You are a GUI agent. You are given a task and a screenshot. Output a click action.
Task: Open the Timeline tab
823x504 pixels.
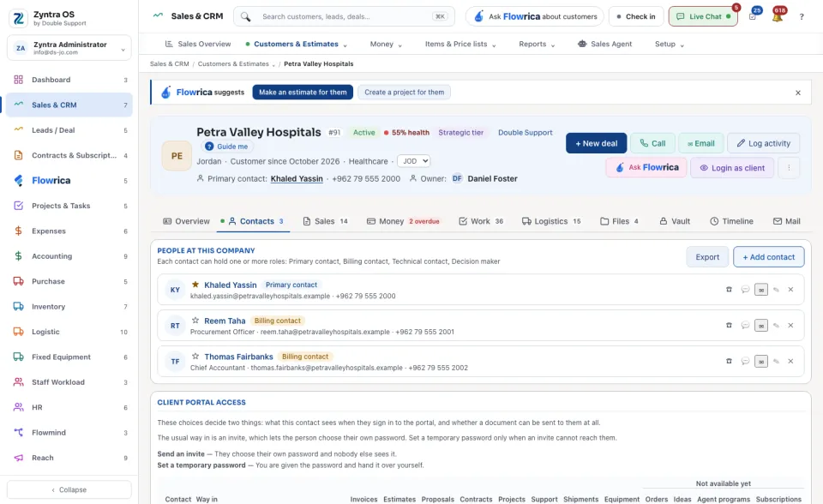pos(731,221)
